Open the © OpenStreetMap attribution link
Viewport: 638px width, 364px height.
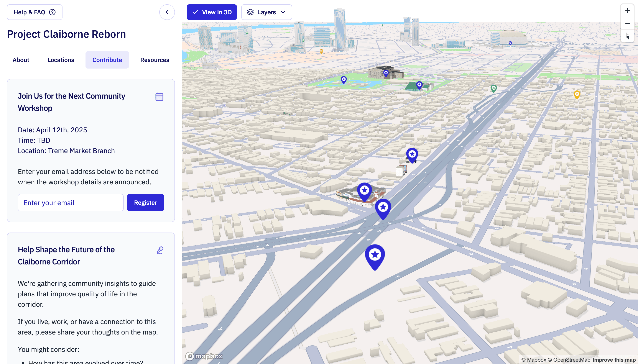[x=569, y=360]
